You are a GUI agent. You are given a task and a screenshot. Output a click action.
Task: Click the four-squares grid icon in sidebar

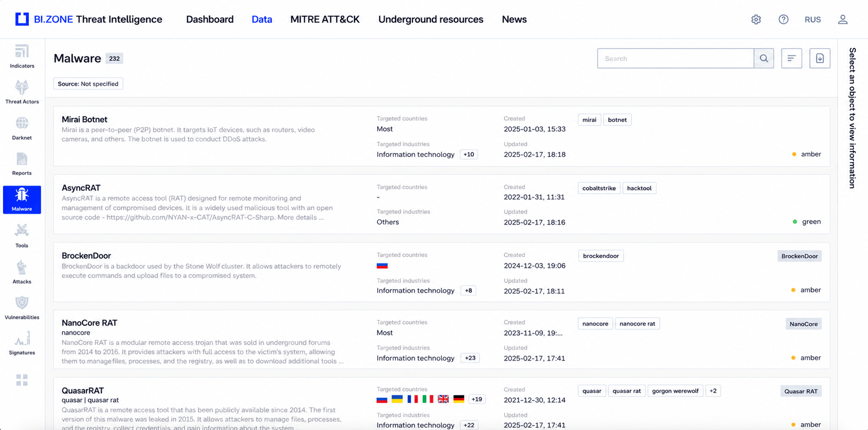22,380
